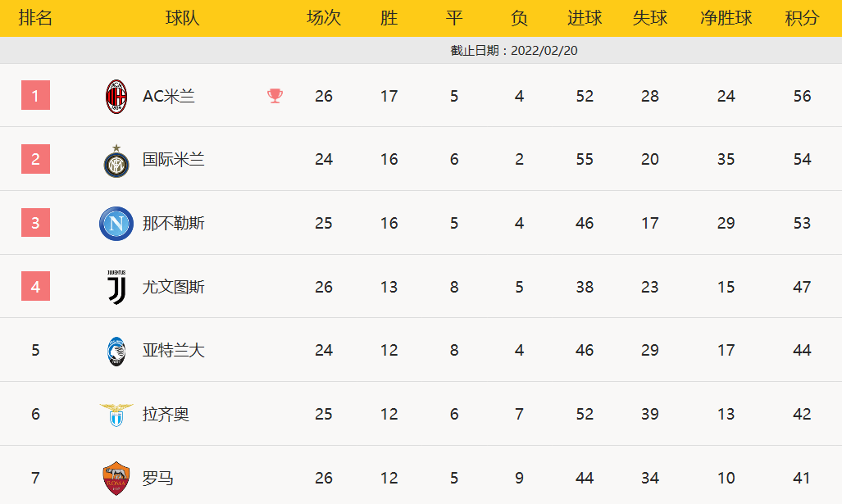Click the Juventus club logo

pos(116,287)
